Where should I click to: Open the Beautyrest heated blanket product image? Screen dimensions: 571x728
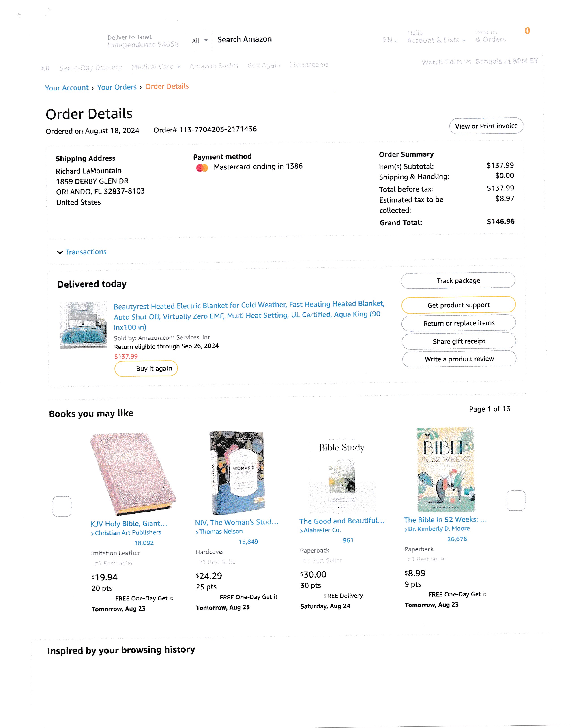point(84,325)
